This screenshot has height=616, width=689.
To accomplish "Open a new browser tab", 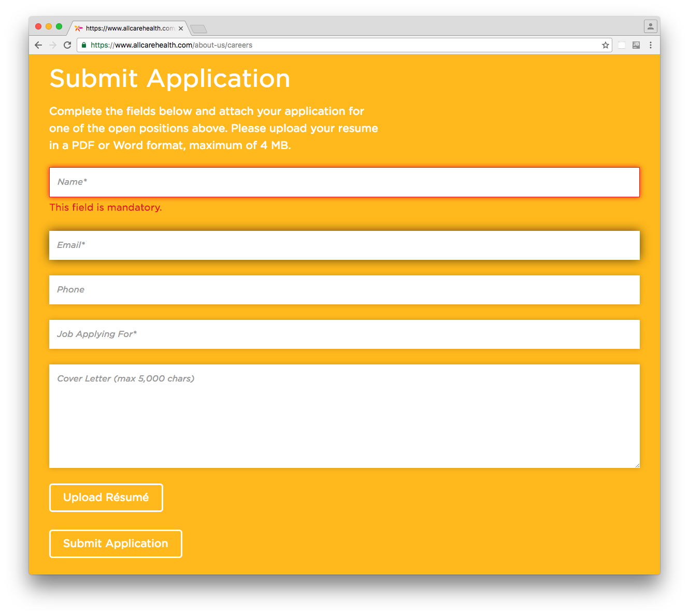I will point(198,28).
